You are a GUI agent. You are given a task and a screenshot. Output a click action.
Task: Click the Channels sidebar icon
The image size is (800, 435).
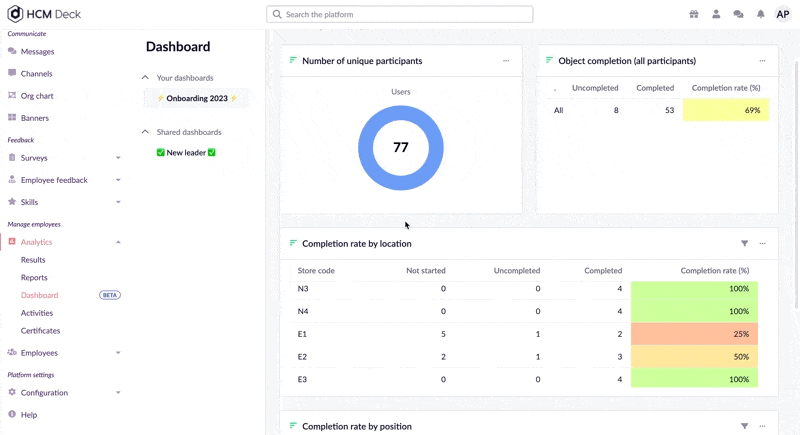coord(12,73)
